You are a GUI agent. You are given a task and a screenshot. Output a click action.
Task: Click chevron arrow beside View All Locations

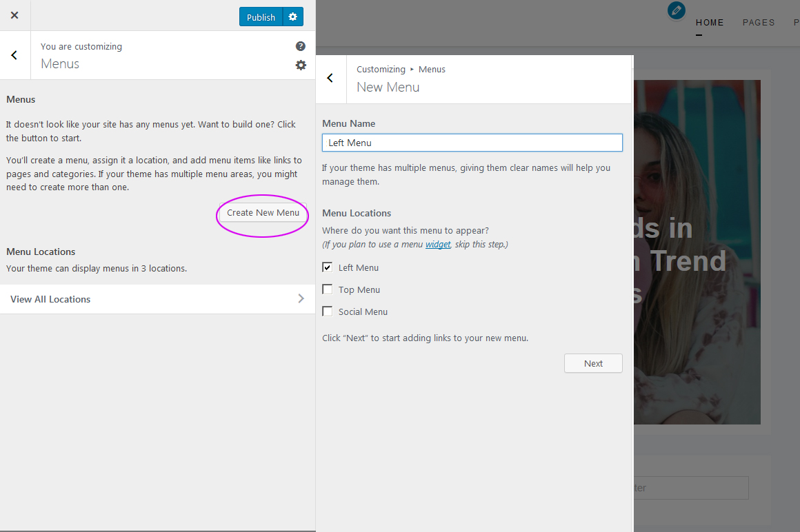click(301, 298)
